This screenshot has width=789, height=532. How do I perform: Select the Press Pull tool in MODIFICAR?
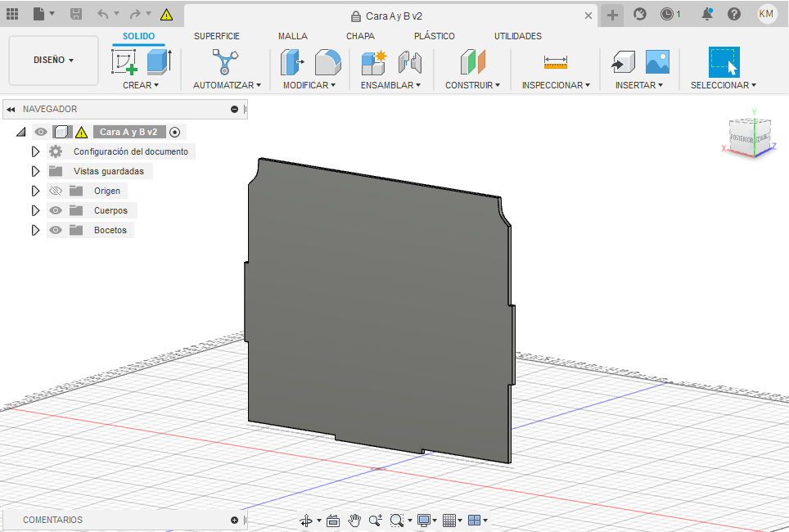coord(291,62)
